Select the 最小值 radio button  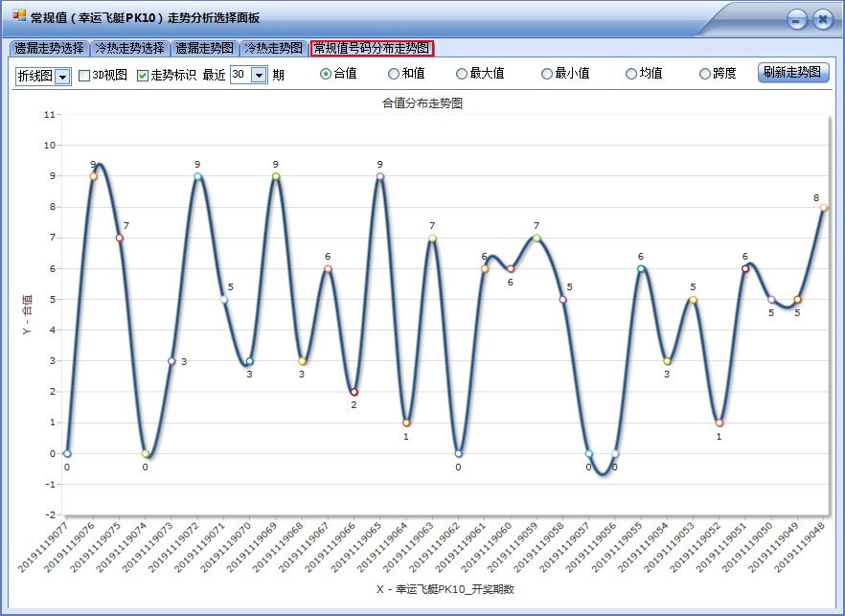[544, 74]
